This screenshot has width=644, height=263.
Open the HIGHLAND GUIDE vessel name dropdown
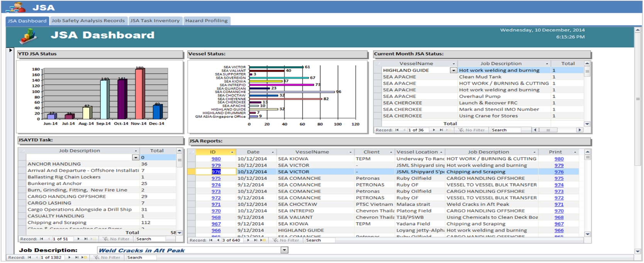pos(453,71)
